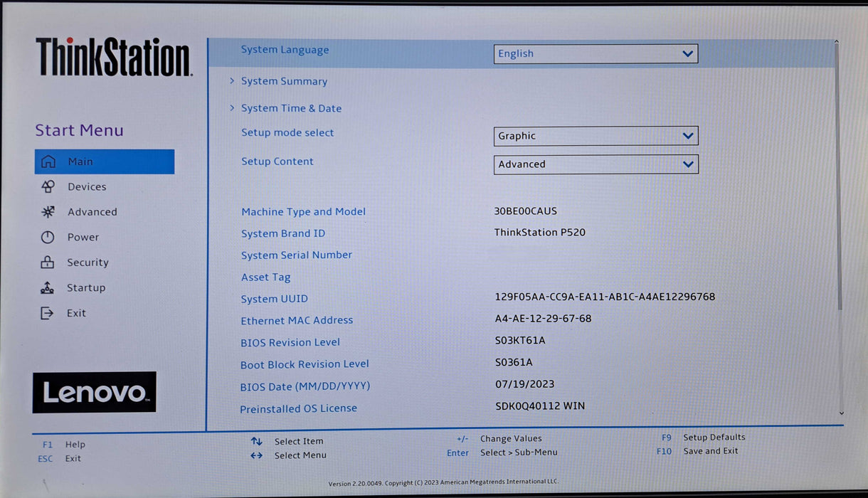
Task: Click the UUID value starting 129F05AA
Action: point(605,297)
